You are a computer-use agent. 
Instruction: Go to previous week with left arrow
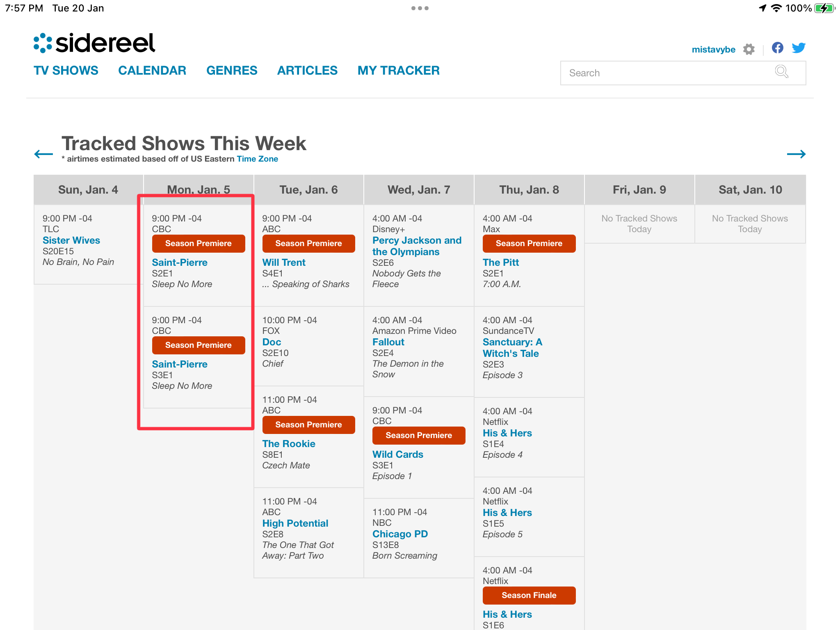tap(43, 154)
